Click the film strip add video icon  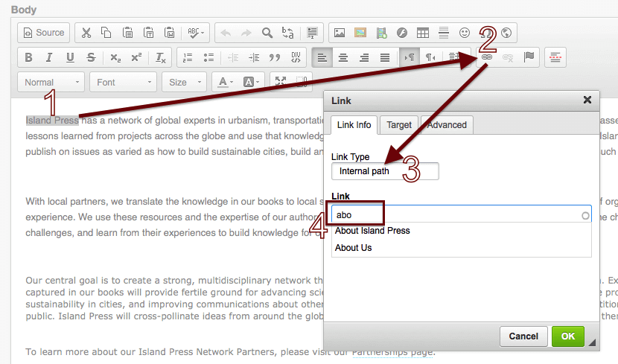(x=381, y=33)
